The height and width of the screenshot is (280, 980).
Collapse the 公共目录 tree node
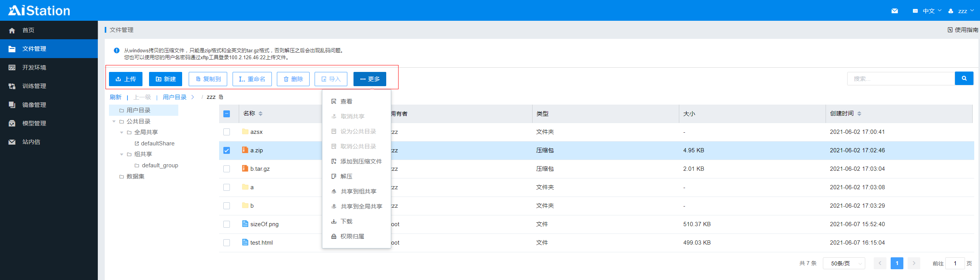[114, 122]
